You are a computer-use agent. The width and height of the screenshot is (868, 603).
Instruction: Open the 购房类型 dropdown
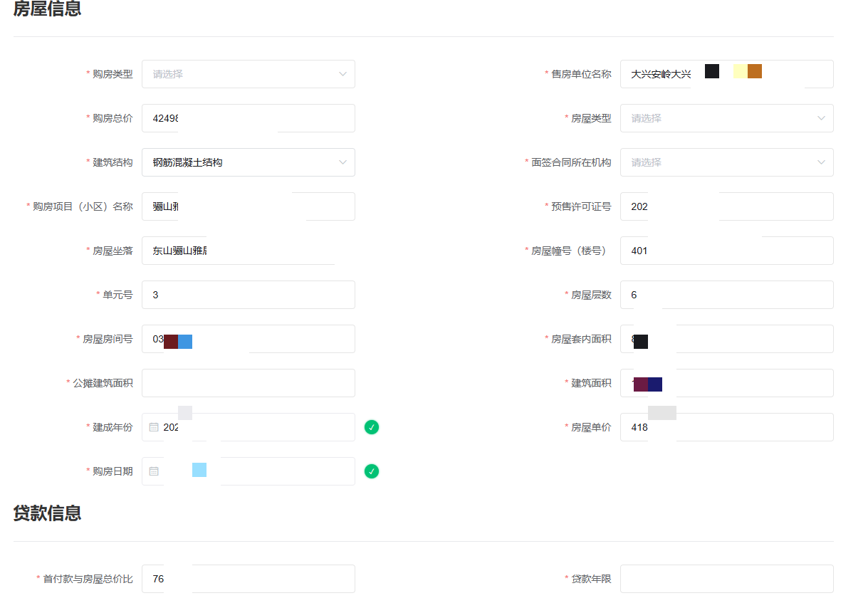pos(249,74)
